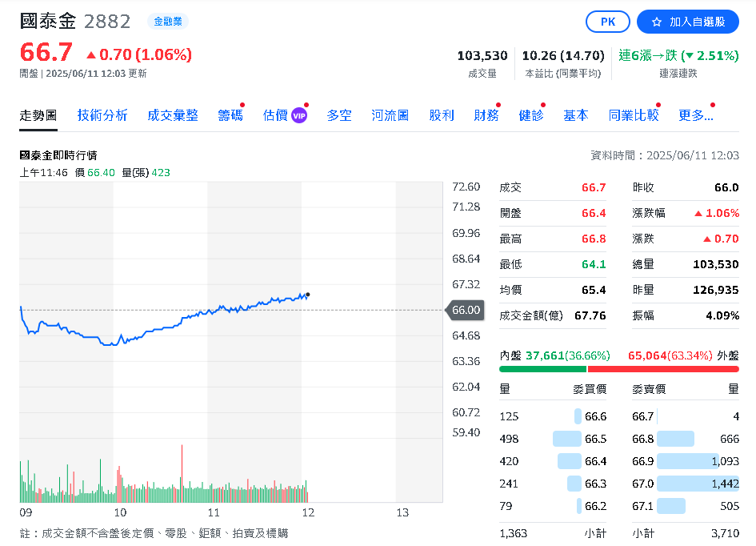
Task: Open the 籌碼 tab
Action: 230,115
